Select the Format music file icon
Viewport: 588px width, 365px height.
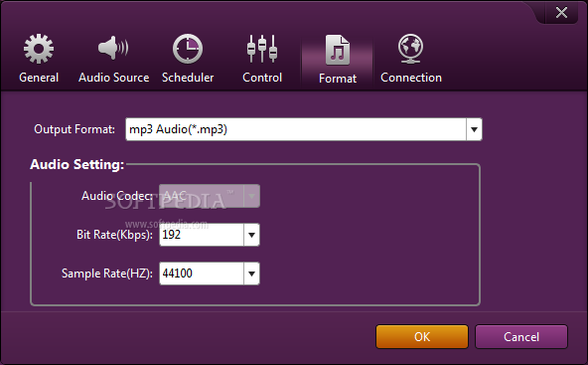click(338, 50)
